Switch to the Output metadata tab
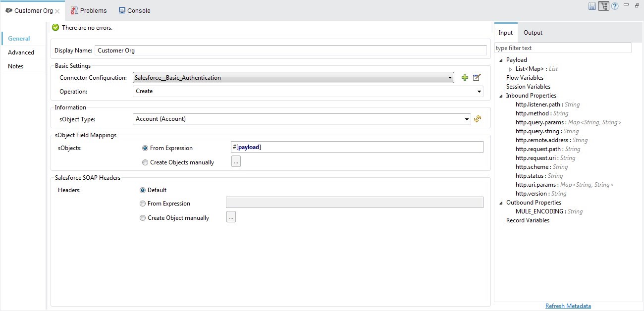Viewport: 644px width, 311px height. 533,33
